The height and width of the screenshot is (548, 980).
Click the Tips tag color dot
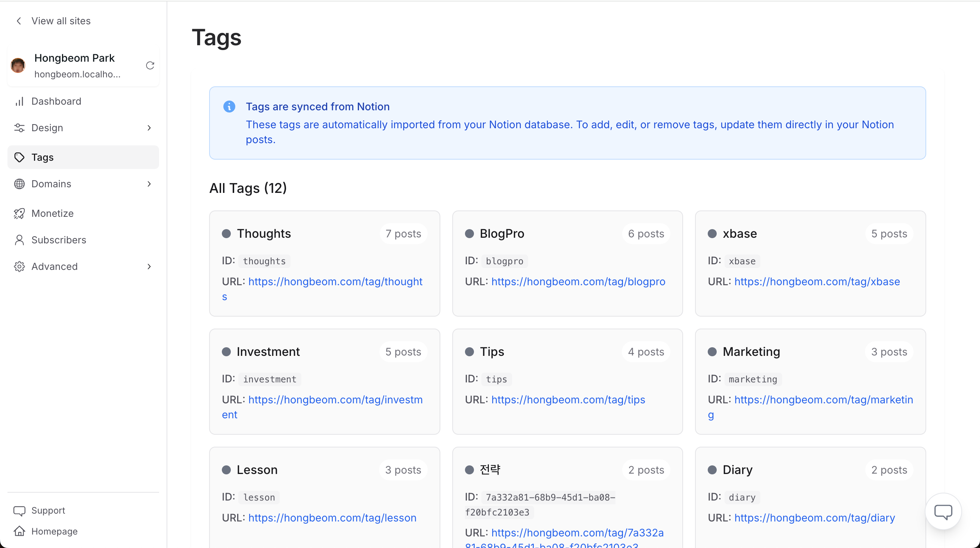tap(469, 352)
